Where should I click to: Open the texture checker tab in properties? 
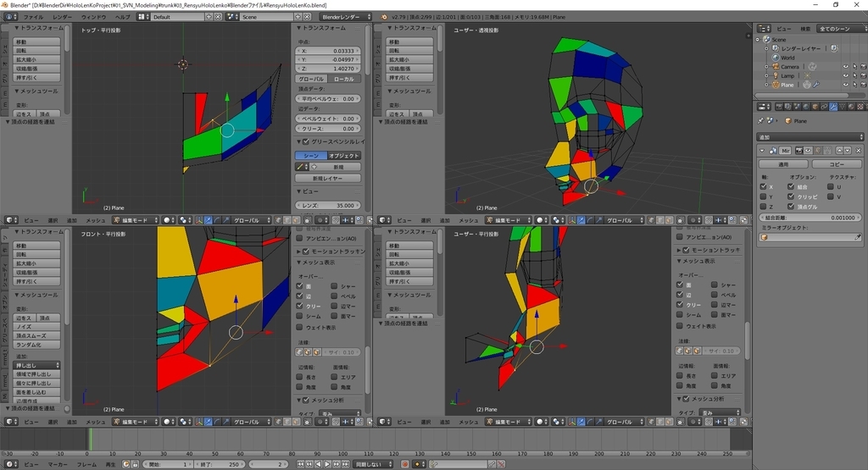(860, 107)
